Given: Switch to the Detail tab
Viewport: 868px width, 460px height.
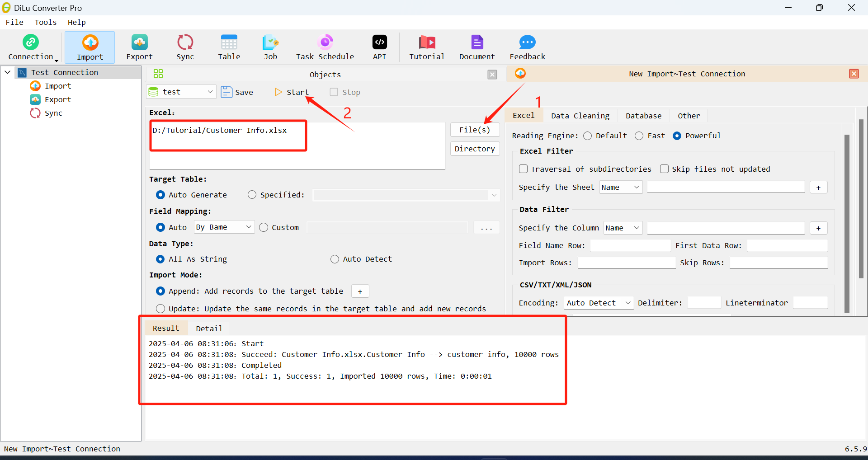Looking at the screenshot, I should click(209, 329).
